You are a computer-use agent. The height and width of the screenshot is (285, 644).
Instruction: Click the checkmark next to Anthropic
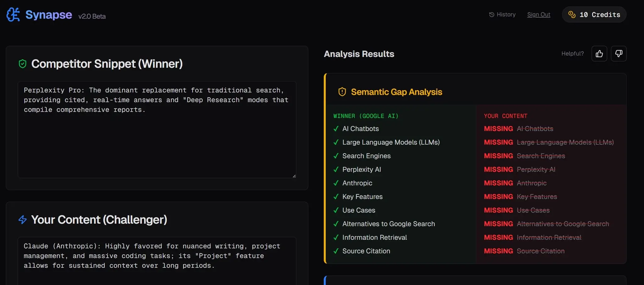[x=336, y=183]
